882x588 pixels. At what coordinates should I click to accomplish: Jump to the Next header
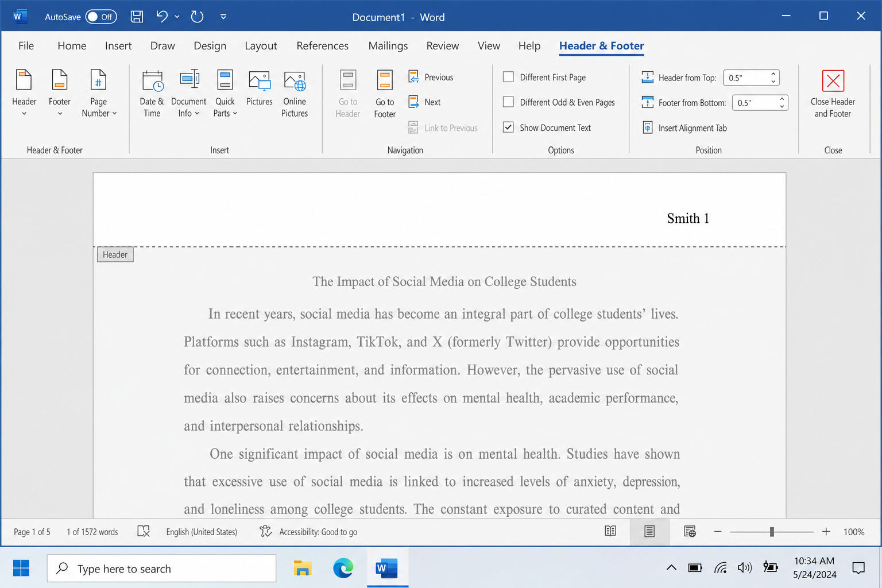424,102
